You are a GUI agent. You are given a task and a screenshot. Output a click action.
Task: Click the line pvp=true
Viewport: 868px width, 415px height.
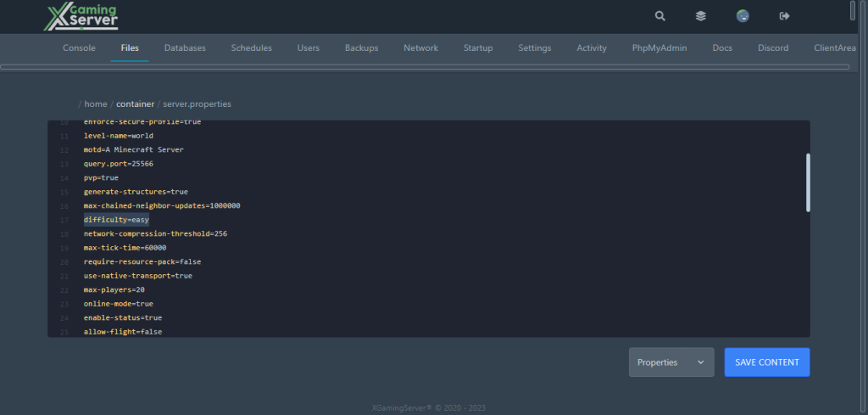(x=101, y=178)
